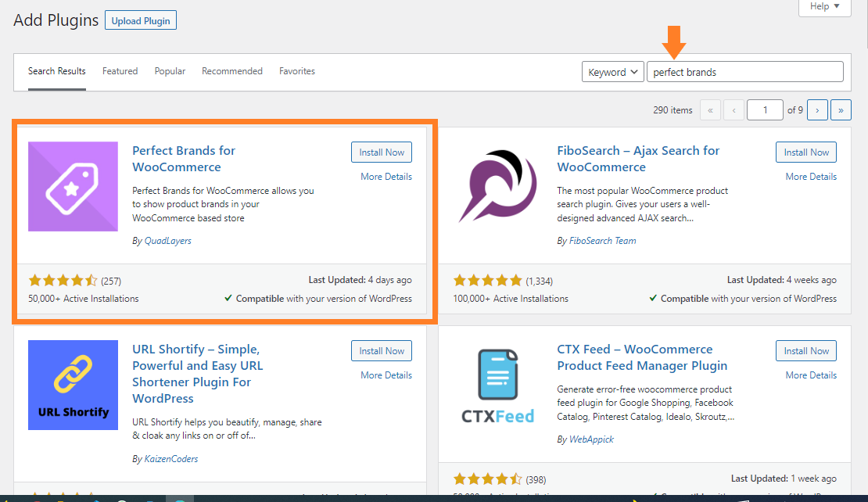
Task: Switch to Featured tab
Action: tap(120, 71)
